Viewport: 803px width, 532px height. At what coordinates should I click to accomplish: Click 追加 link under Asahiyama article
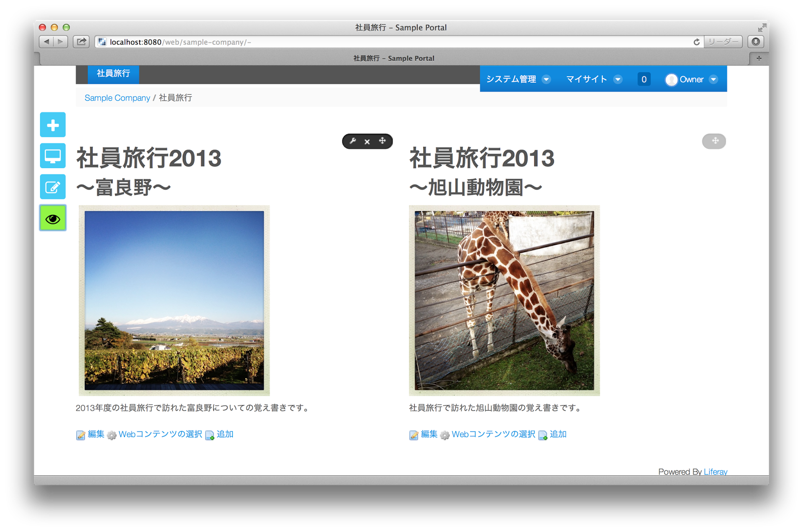coord(558,434)
